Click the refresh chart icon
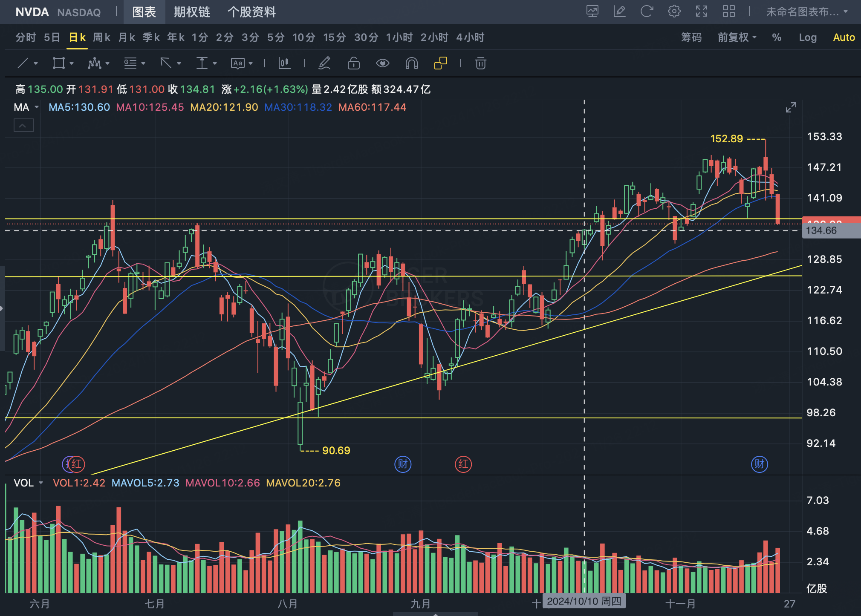The image size is (861, 616). [647, 12]
